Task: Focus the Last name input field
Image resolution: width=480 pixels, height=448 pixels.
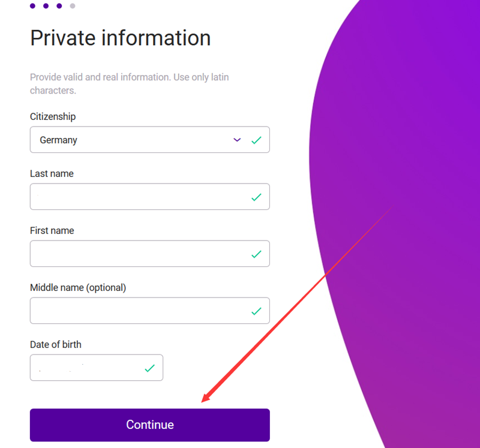Action: click(x=138, y=197)
